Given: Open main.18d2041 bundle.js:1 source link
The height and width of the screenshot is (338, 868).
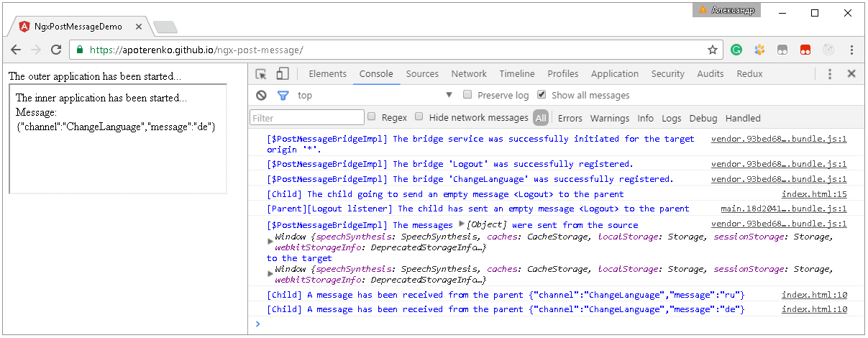Looking at the screenshot, I should [784, 209].
